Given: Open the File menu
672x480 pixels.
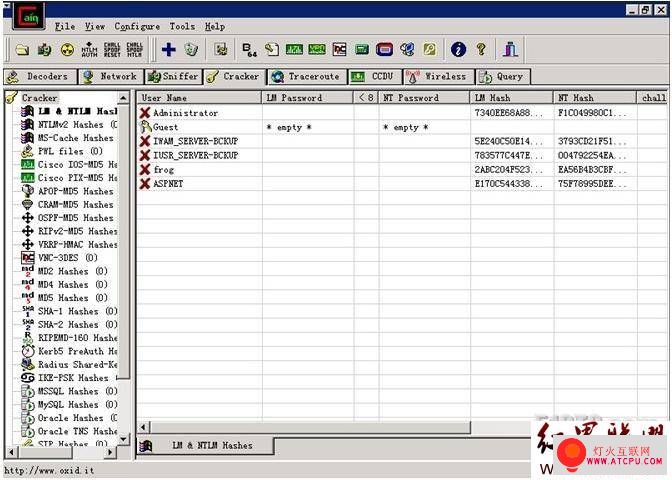Looking at the screenshot, I should 65,27.
